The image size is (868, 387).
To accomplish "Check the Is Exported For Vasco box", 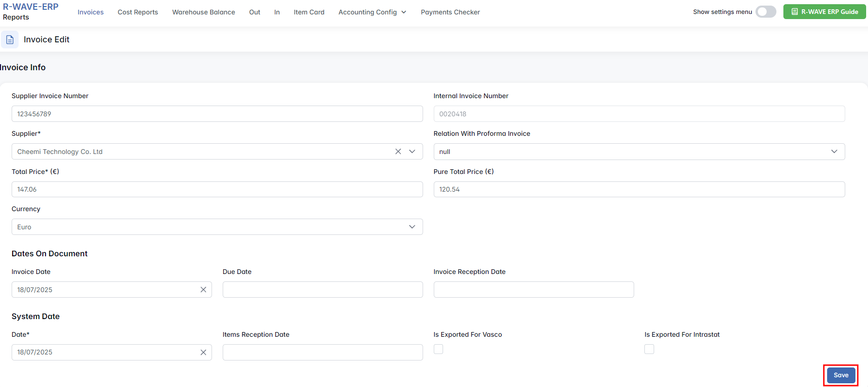I will click(438, 349).
